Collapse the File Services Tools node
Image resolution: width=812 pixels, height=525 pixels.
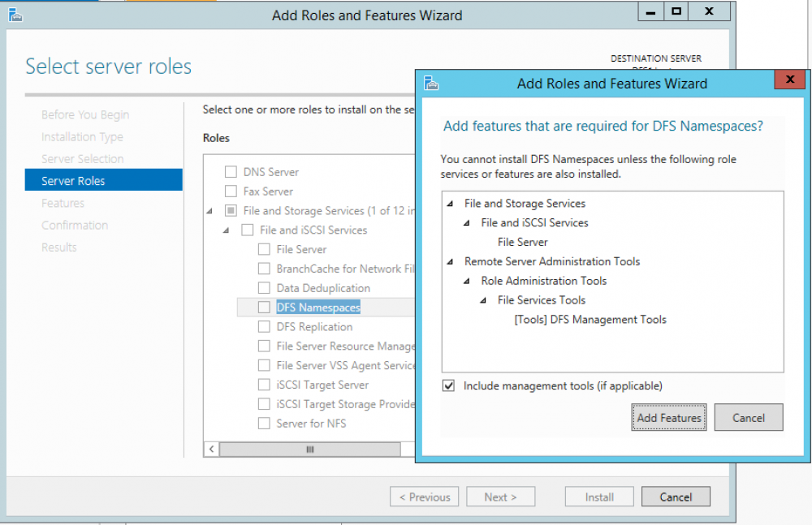pyautogui.click(x=482, y=300)
